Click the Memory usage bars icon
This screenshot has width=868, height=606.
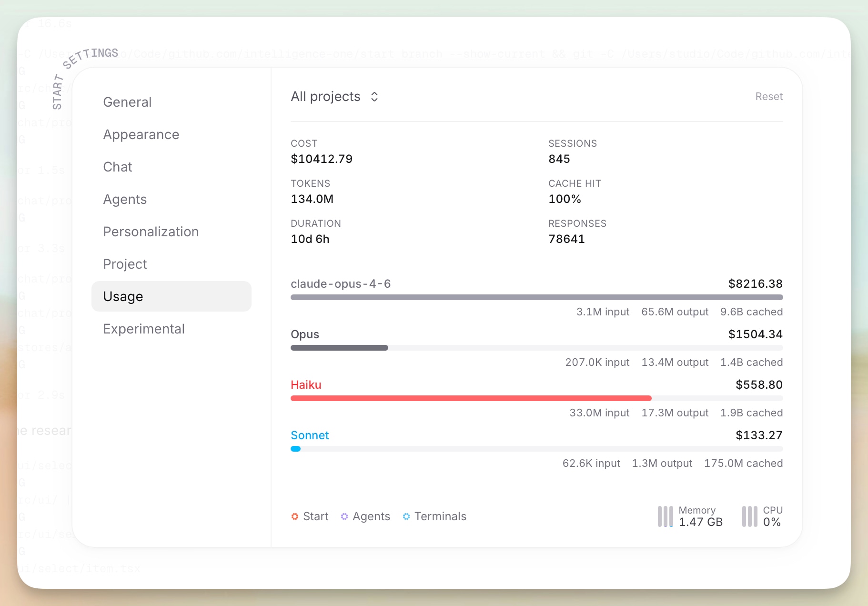pyautogui.click(x=666, y=516)
